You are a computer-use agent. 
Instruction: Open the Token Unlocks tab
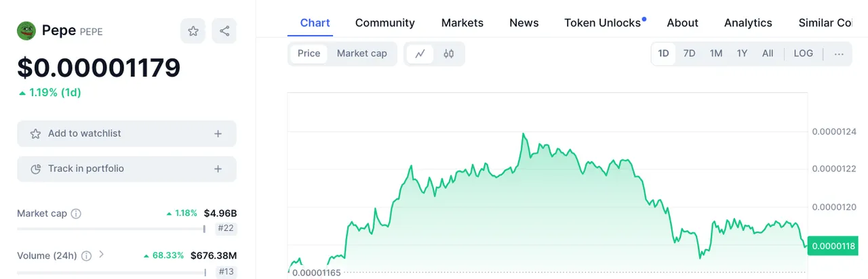tap(603, 23)
